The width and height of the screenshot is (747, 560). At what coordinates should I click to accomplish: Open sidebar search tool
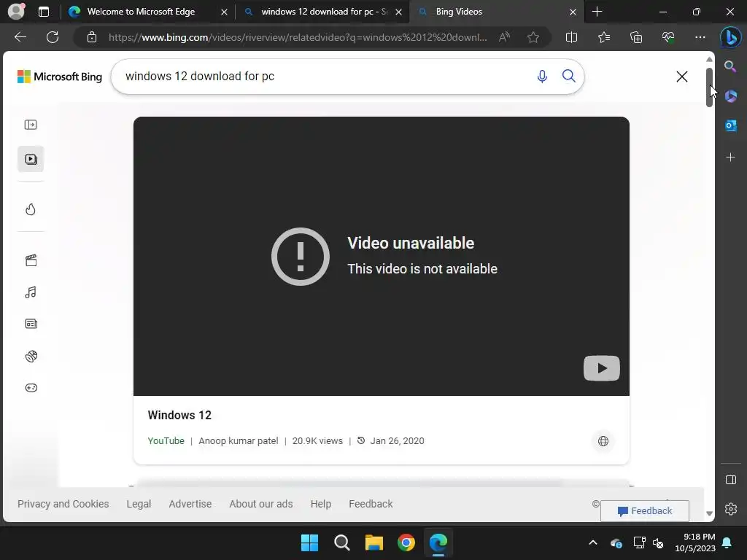pyautogui.click(x=730, y=66)
